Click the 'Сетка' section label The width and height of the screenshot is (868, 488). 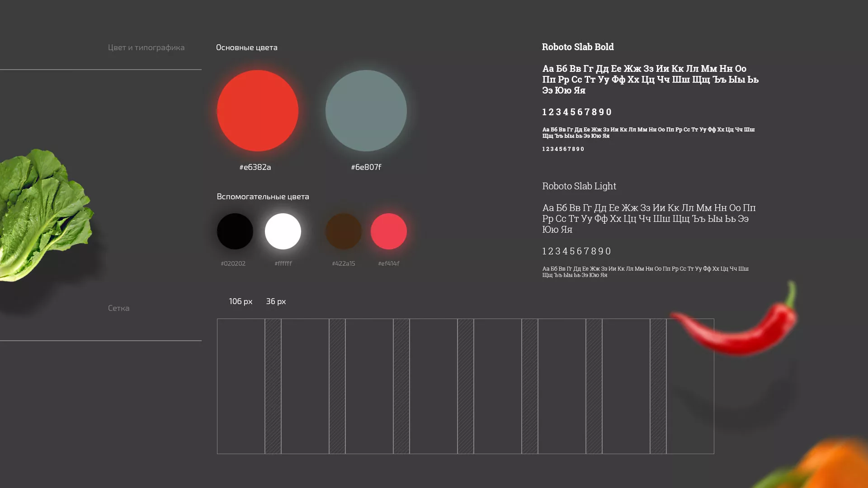click(x=118, y=308)
